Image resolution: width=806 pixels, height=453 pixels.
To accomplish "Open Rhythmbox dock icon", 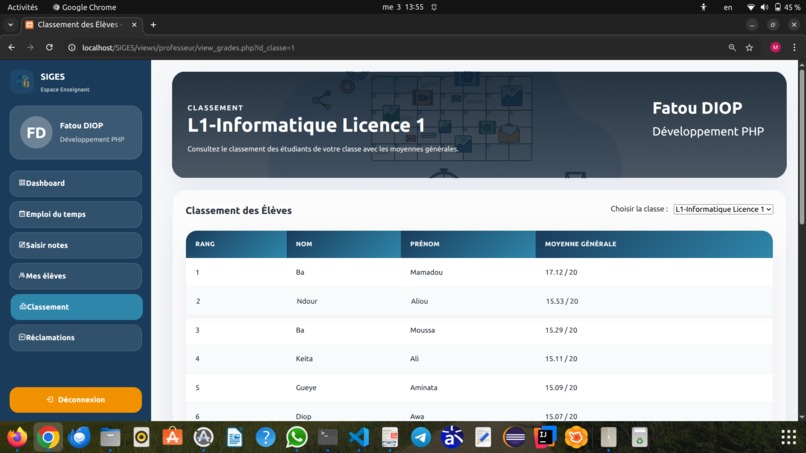I will click(x=141, y=438).
